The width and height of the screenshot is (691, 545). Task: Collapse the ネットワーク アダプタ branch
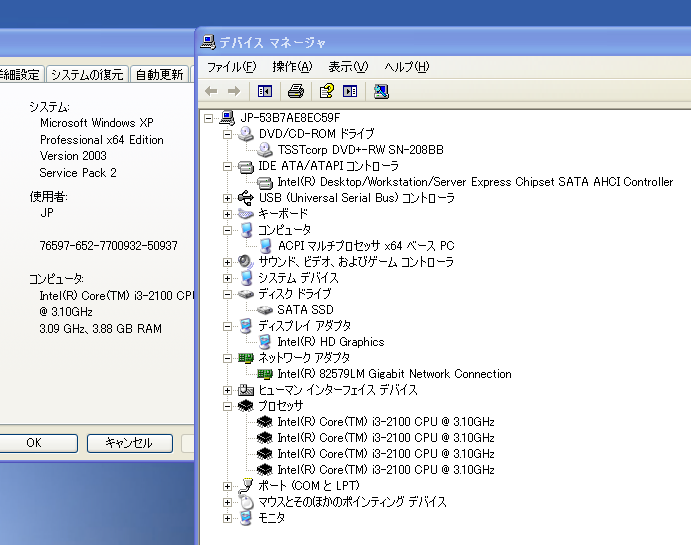pyautogui.click(x=227, y=358)
